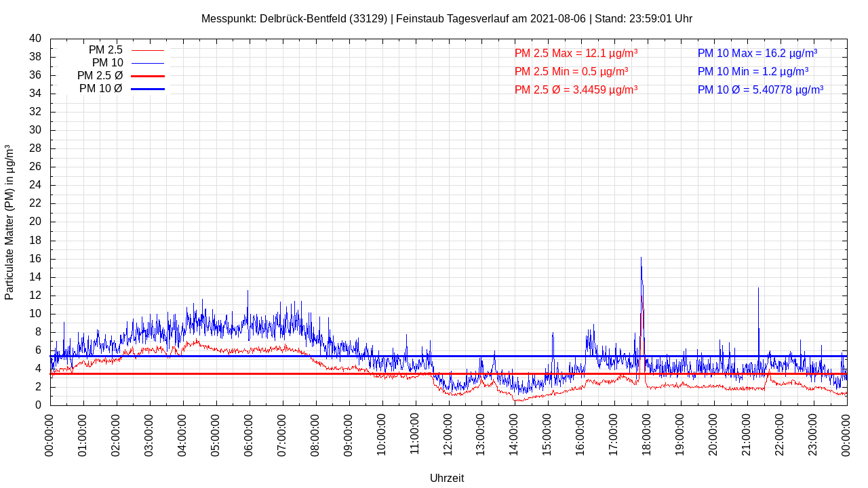Click the PM 2.5 Min = 0.5 µg/m³ text
868x488 pixels.
571,71
